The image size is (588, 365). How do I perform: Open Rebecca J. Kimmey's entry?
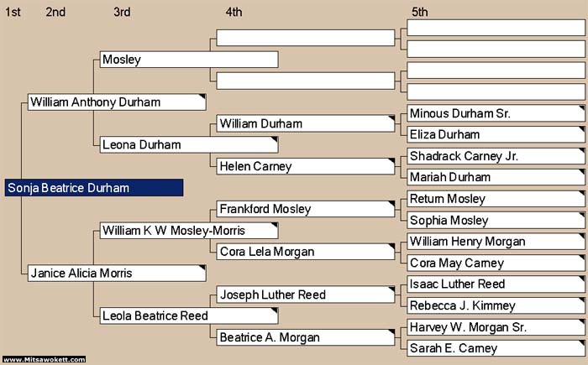coord(496,305)
